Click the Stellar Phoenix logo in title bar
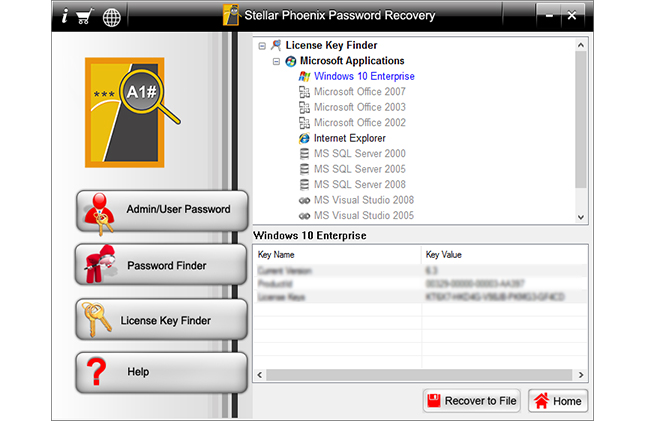The height and width of the screenshot is (421, 645). point(232,15)
